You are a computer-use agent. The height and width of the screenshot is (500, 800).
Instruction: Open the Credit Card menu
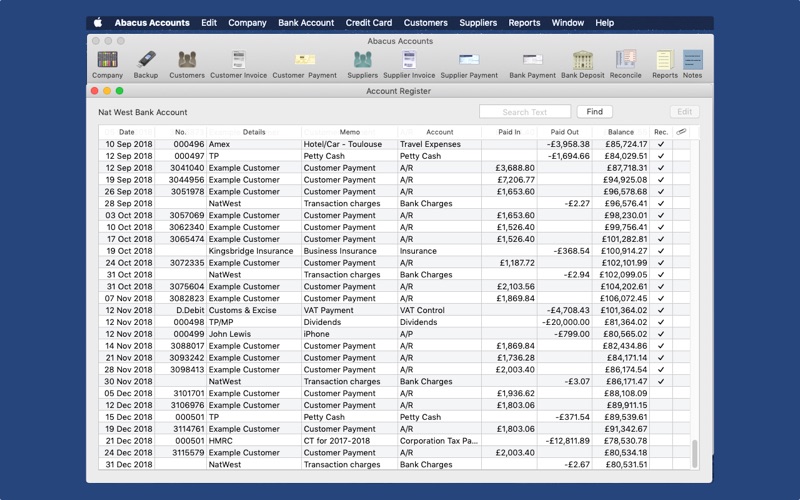point(369,23)
